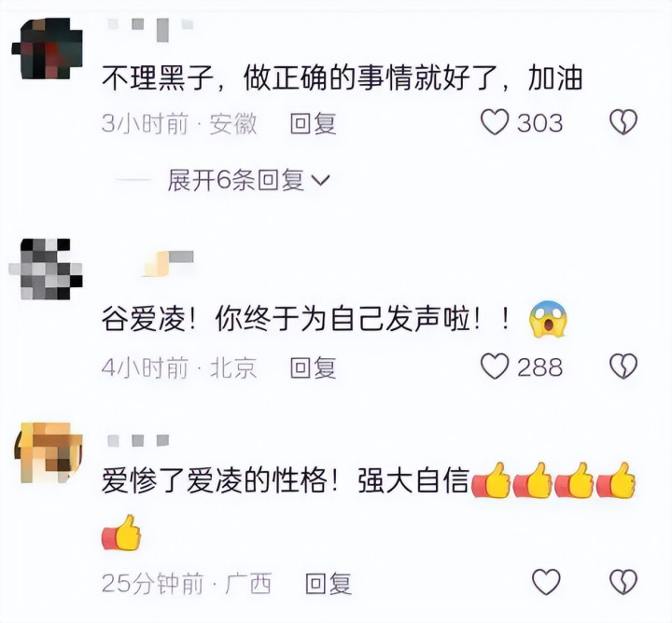The image size is (672, 623).
Task: Open the first commenter's dark avatar
Action: (x=48, y=48)
